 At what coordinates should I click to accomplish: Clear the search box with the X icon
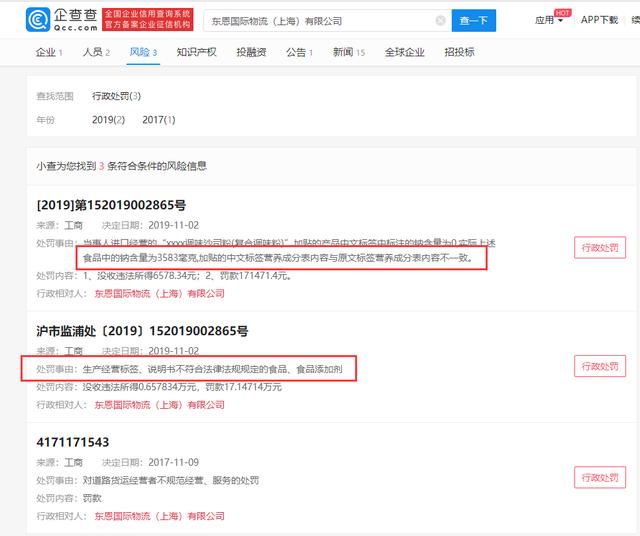click(440, 20)
